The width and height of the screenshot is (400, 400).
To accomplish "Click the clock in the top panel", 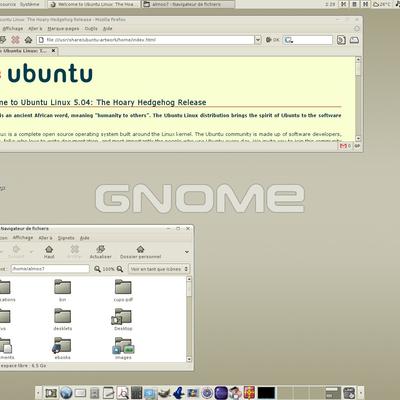I will 330,4.
